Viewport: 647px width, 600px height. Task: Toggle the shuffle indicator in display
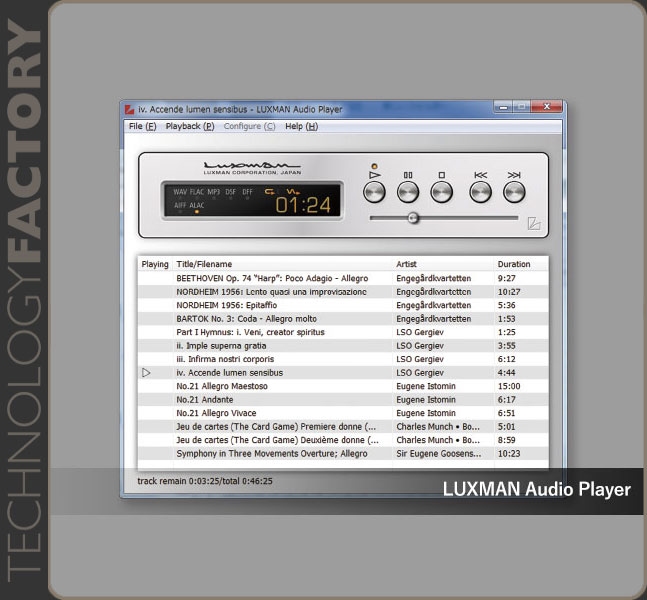293,192
